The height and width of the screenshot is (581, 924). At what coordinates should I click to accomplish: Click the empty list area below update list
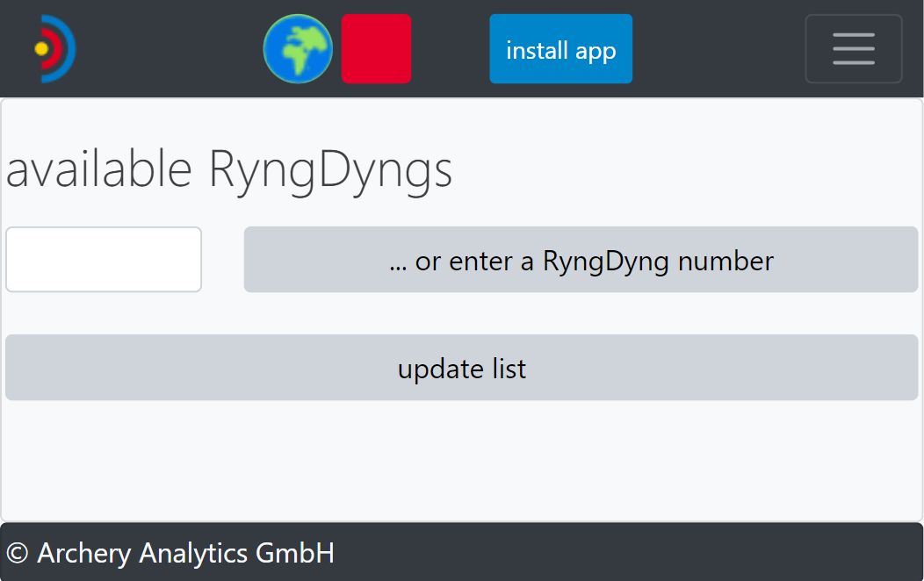tap(461, 461)
